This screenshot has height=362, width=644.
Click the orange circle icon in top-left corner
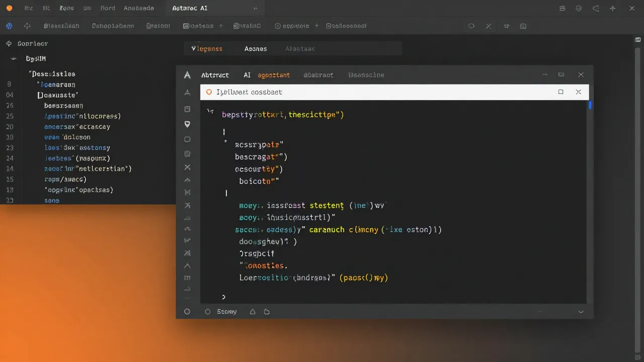(9, 8)
